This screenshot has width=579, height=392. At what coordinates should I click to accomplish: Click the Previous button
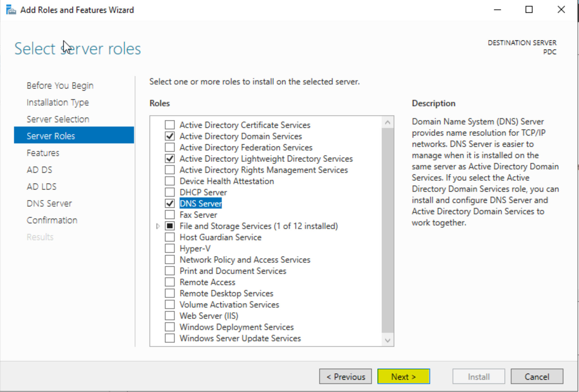click(x=345, y=376)
